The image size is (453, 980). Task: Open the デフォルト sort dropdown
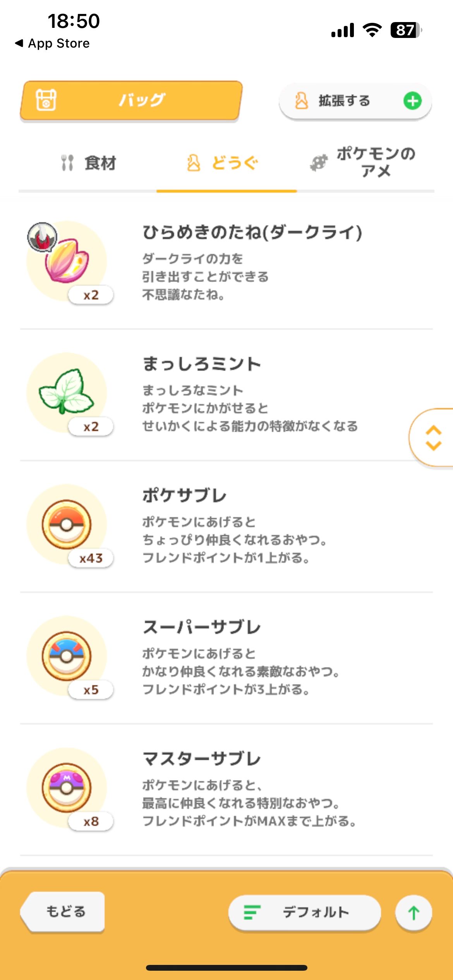tap(304, 913)
